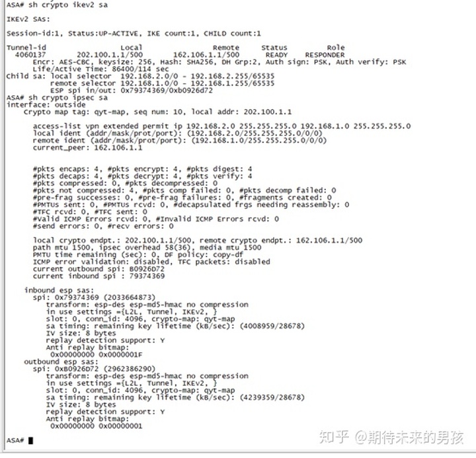Click the remote address 162.106.1.1/500 in tunnel table
The image size is (476, 458).
click(206, 55)
